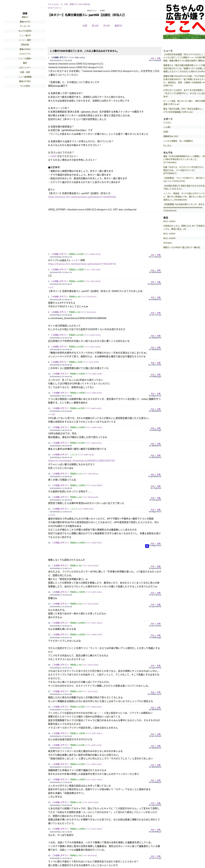This screenshot has height=868, width=205.
Task: Open the 5ちゃんねる home breadcrumb link
Action: tap(53, 4)
